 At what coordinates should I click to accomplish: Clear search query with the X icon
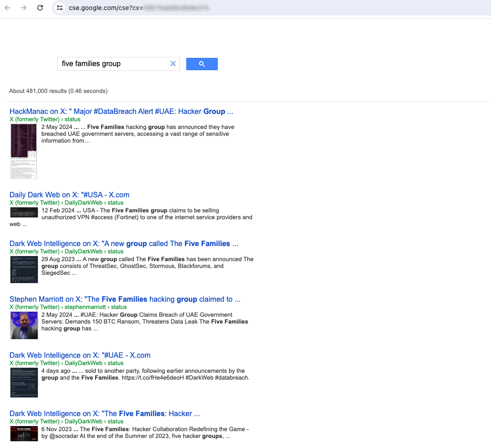pyautogui.click(x=173, y=64)
